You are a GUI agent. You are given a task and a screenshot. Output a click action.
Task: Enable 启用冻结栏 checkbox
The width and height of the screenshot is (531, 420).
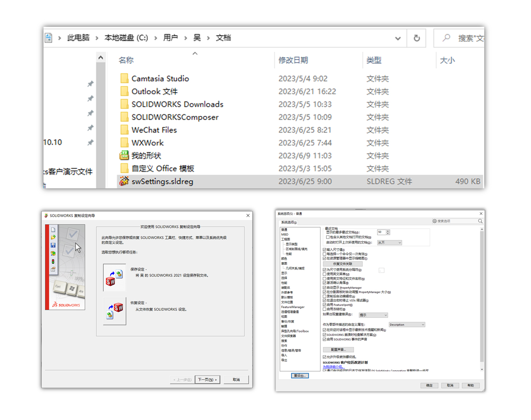tap(324, 309)
